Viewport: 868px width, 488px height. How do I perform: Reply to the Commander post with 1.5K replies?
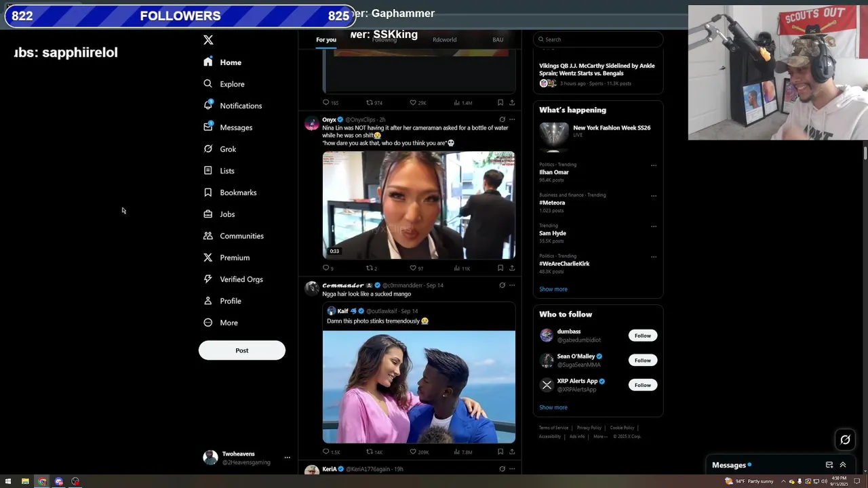[326, 452]
